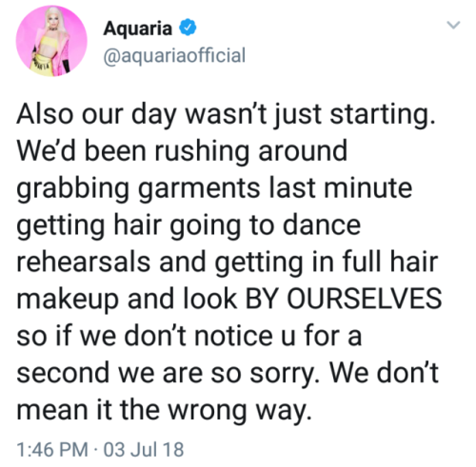
Task: Click the line 'getting hair going to dance'
Action: pyautogui.click(x=188, y=225)
